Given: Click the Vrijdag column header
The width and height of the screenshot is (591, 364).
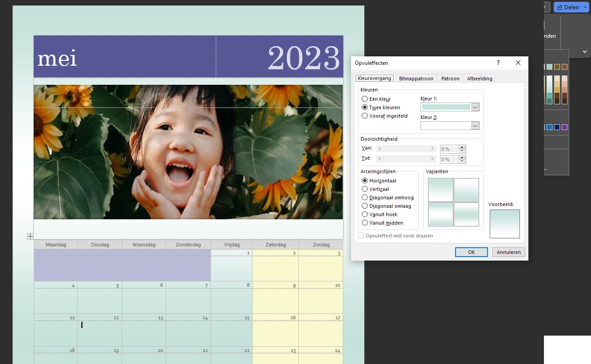Looking at the screenshot, I should click(x=232, y=245).
